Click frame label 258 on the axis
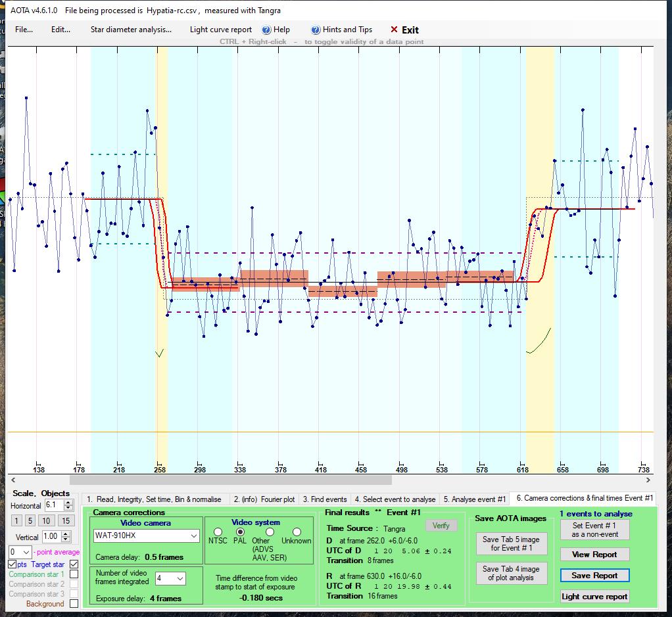 click(159, 470)
